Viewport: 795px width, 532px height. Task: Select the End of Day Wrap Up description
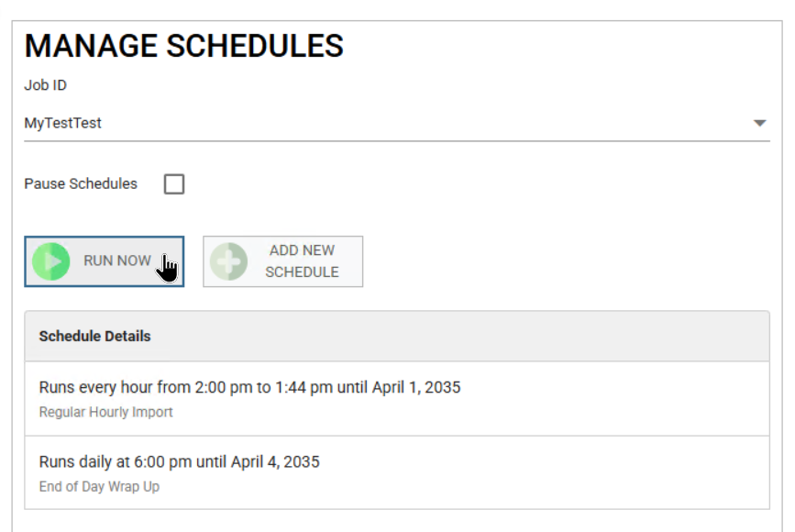(x=99, y=487)
